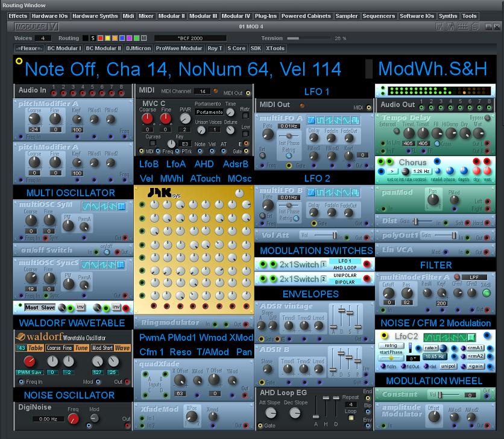Open the Portamento mode dropdown
The width and height of the screenshot is (504, 439).
209,113
